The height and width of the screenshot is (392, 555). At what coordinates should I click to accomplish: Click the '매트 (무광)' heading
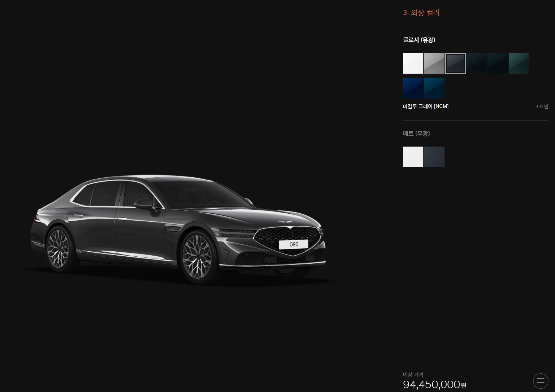[x=416, y=133]
